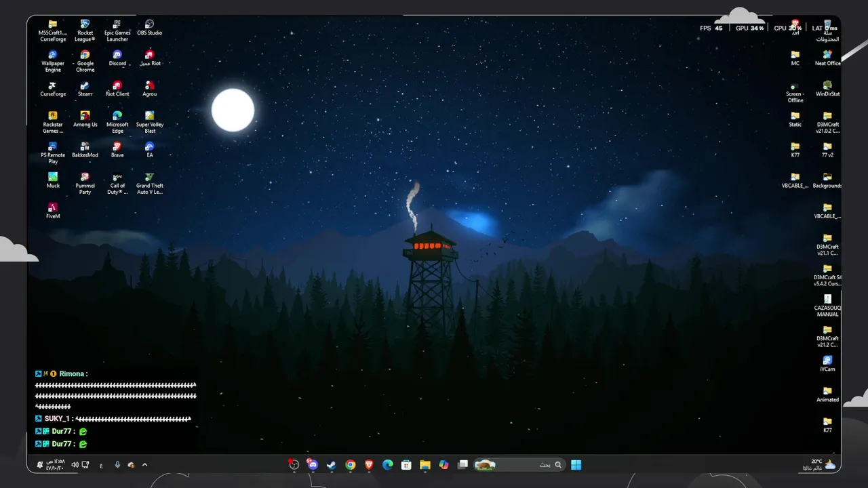Select the Among Us desktop icon
868x488 pixels.
pos(85,119)
